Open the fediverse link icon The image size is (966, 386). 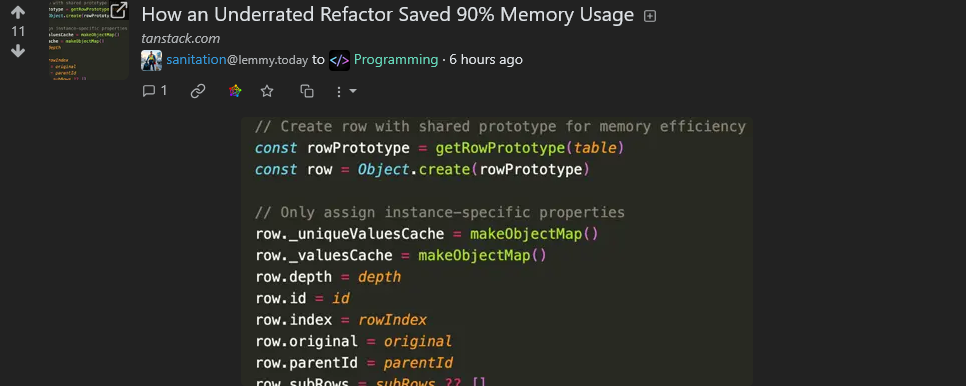[235, 91]
